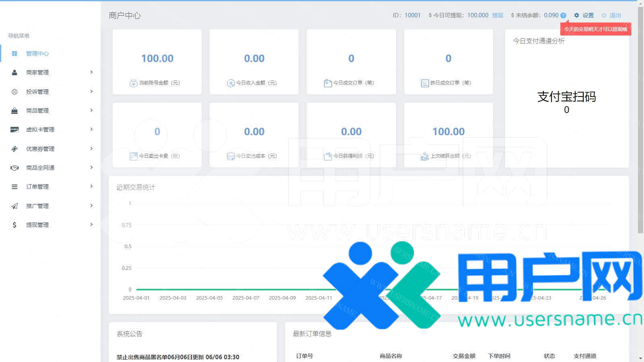Open 设置 in the header
Image resolution: width=644 pixels, height=362 pixels.
[584, 15]
